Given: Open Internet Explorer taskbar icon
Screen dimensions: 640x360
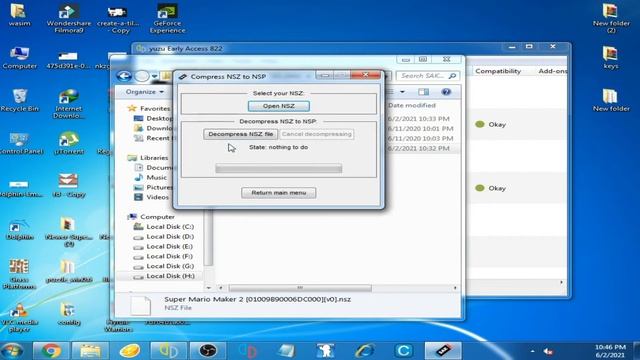Looking at the screenshot, I should [x=364, y=351].
